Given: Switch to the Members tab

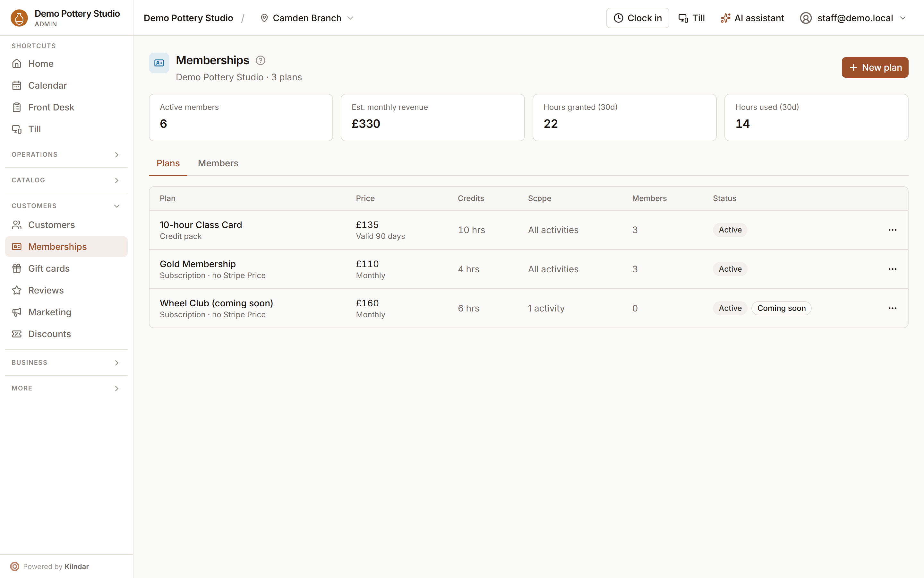Looking at the screenshot, I should tap(218, 163).
